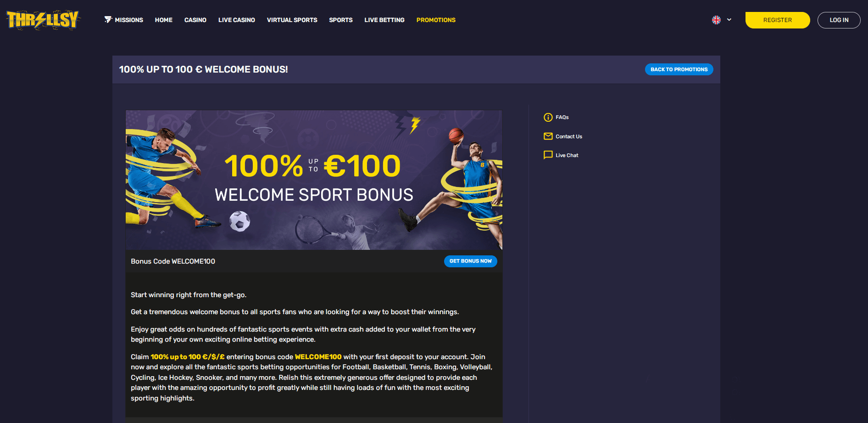Viewport: 868px width, 423px height.
Task: Click the Thrillsy logo
Action: [x=43, y=20]
